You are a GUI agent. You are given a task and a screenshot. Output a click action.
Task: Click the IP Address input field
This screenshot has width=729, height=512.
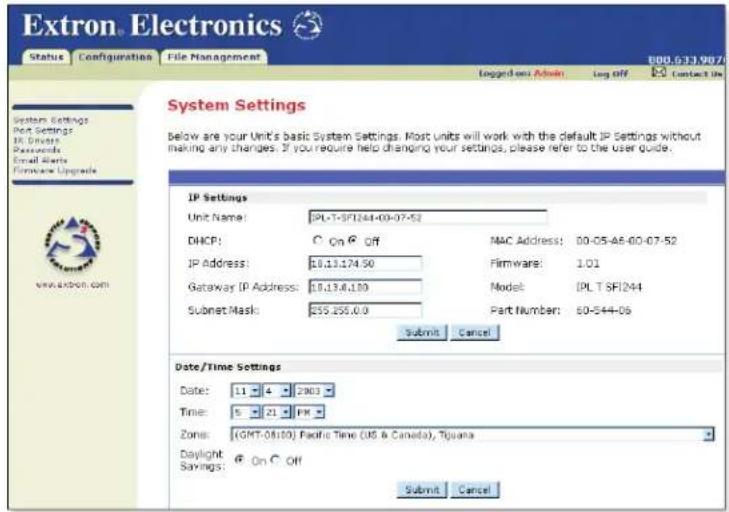365,263
